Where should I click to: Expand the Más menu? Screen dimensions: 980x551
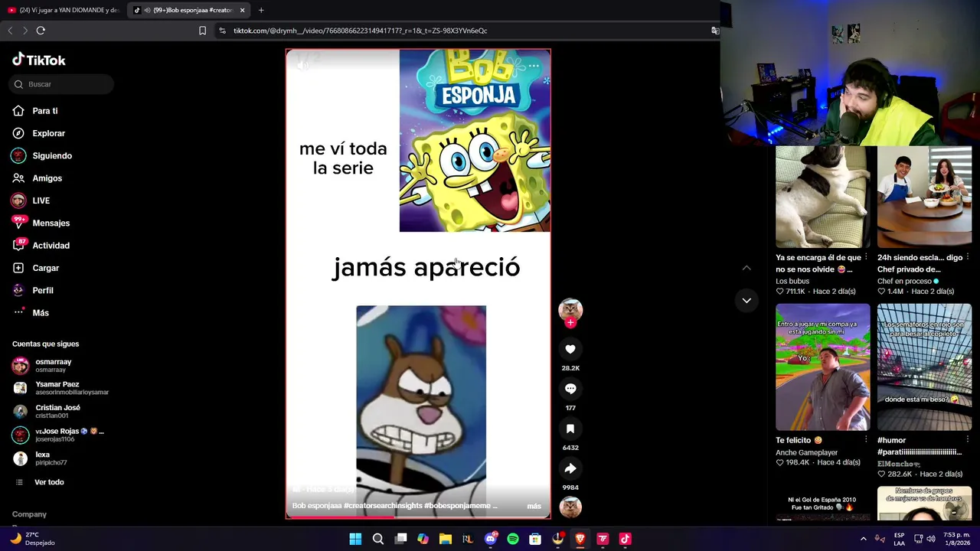click(31, 312)
